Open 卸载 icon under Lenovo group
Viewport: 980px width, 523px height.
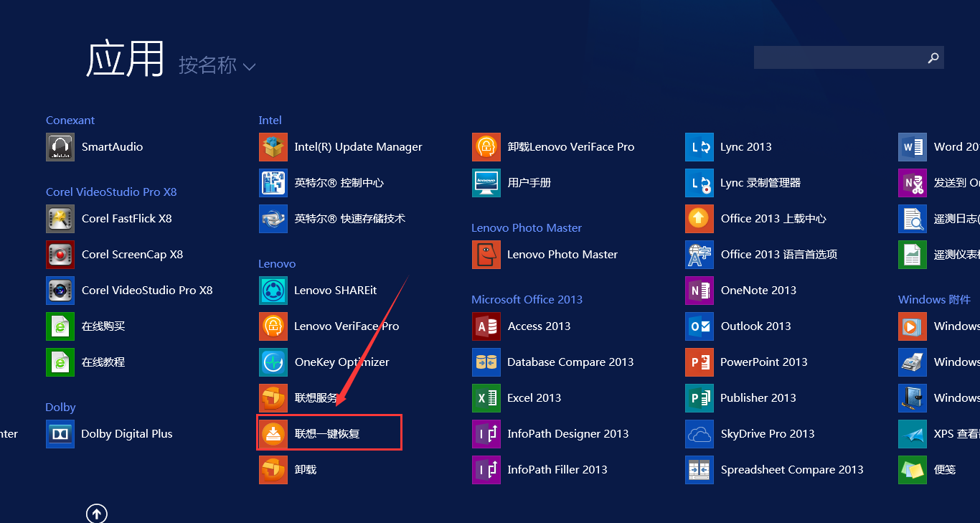point(273,470)
